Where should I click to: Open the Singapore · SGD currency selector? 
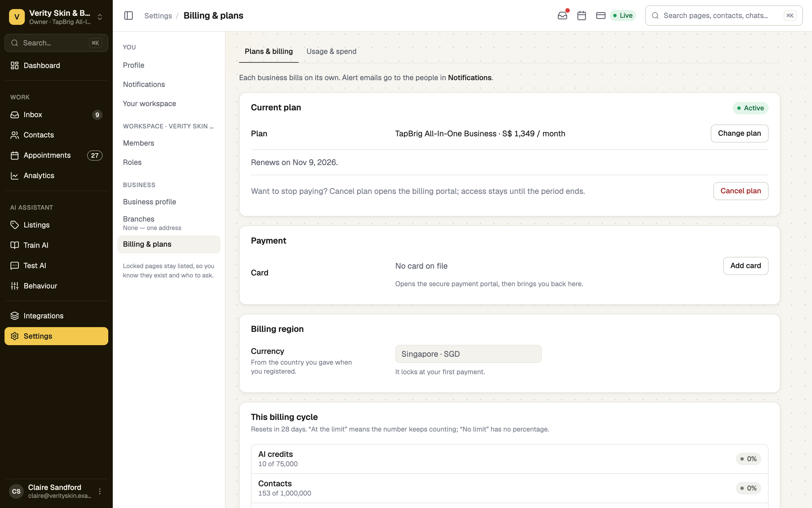(468, 354)
